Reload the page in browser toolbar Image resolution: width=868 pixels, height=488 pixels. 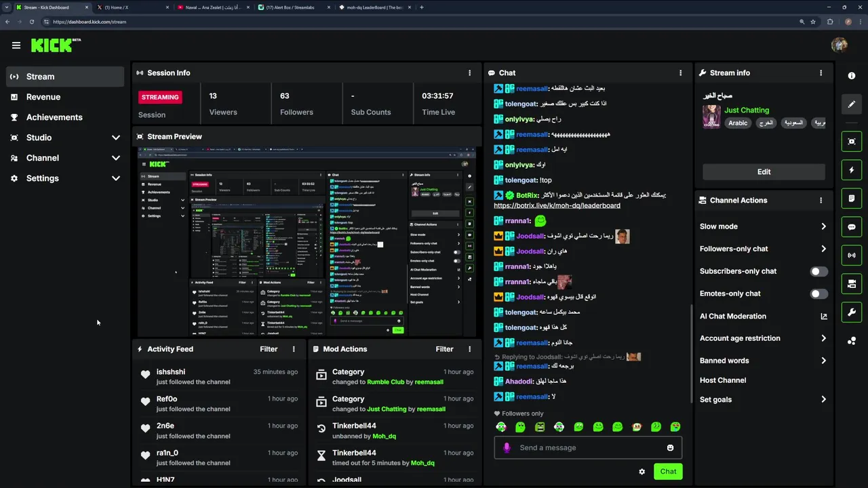pos(32,22)
